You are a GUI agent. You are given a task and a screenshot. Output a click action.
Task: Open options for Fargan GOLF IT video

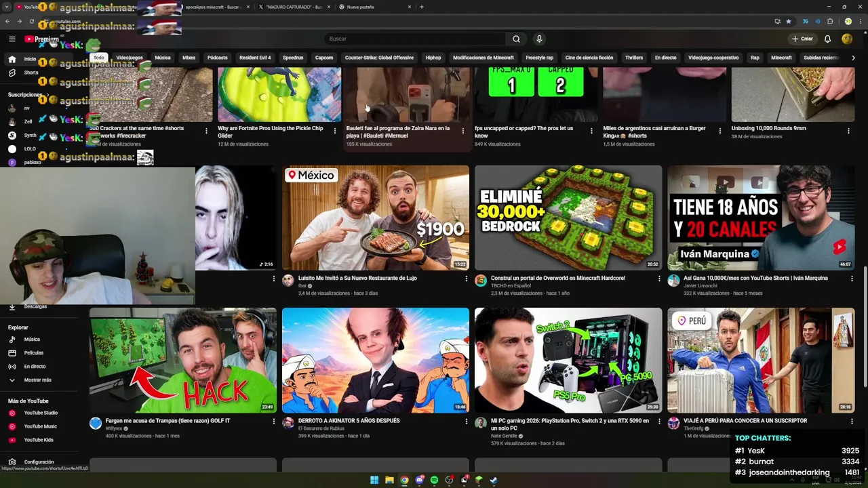(x=273, y=421)
